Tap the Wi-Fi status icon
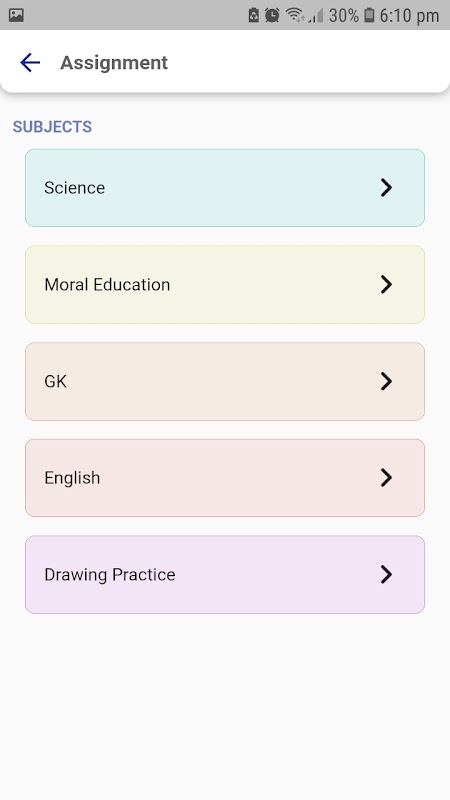The height and width of the screenshot is (800, 450). tap(295, 15)
